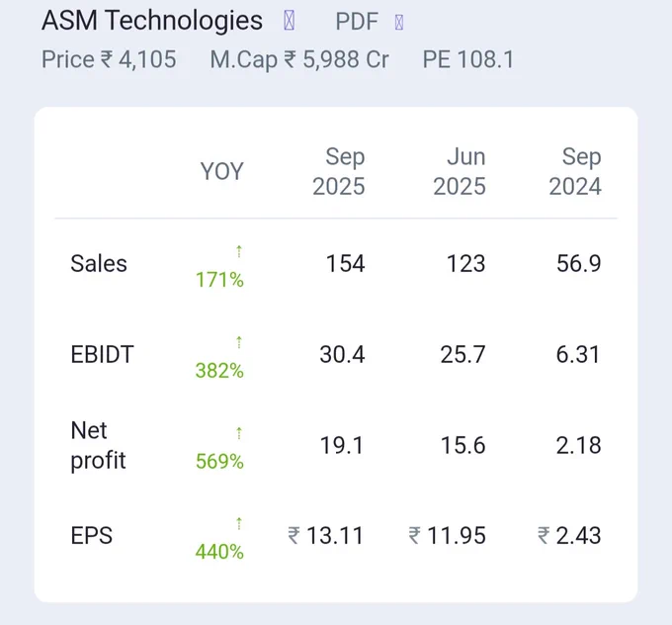The height and width of the screenshot is (625, 672).
Task: Click the 569% net profit growth figure
Action: tap(219, 462)
